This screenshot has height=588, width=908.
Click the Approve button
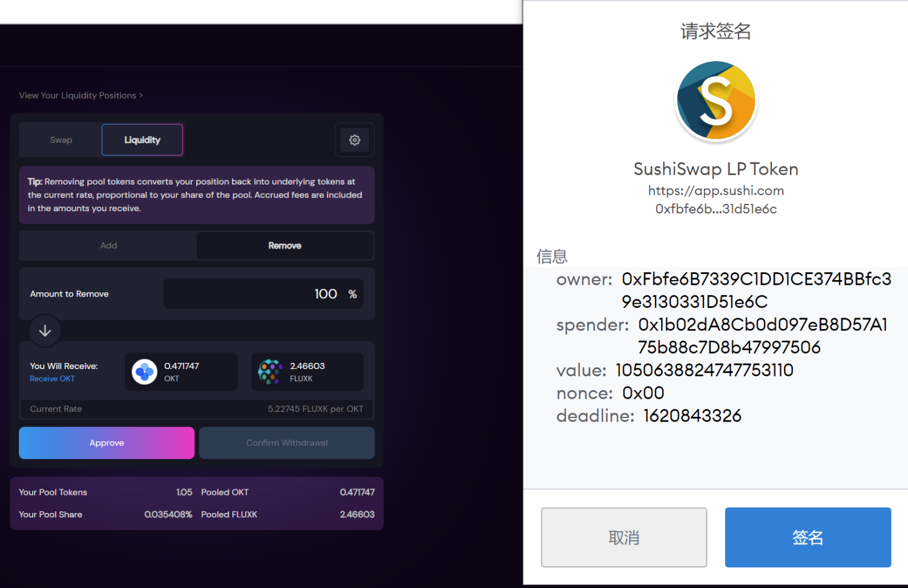coord(107,443)
